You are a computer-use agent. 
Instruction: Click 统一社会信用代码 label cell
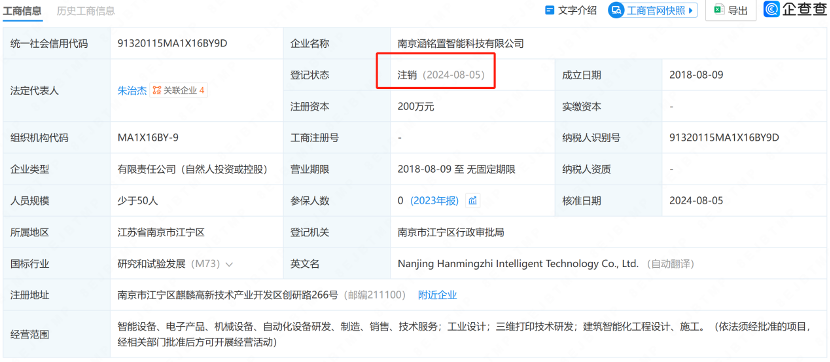[57, 43]
